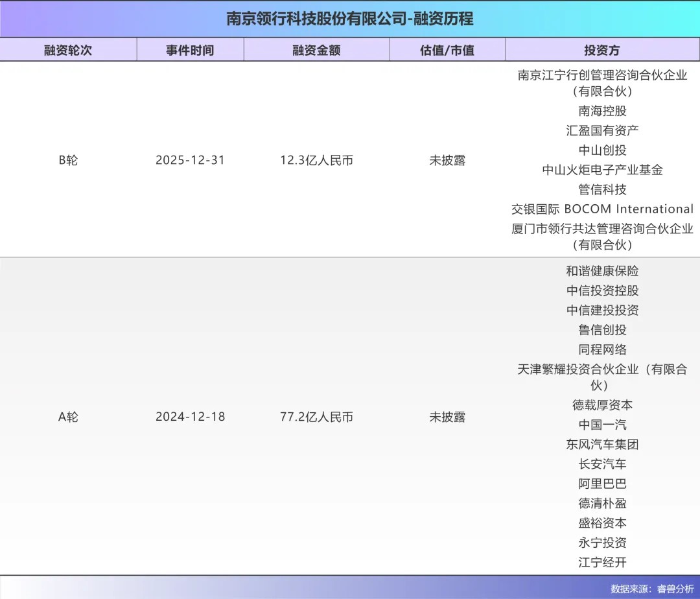Select the B轮 round cell
This screenshot has height=599, width=700.
tap(68, 160)
